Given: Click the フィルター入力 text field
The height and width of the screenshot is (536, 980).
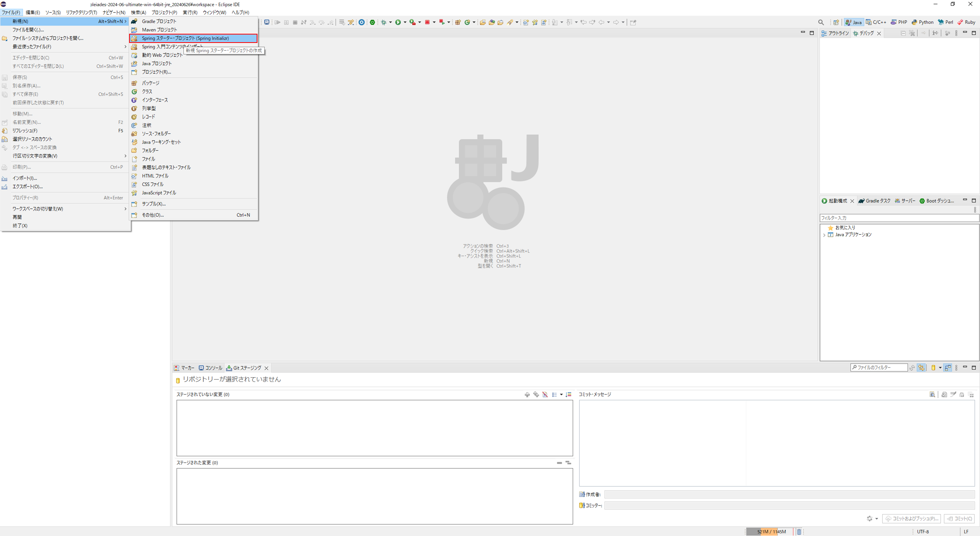Looking at the screenshot, I should [x=898, y=218].
